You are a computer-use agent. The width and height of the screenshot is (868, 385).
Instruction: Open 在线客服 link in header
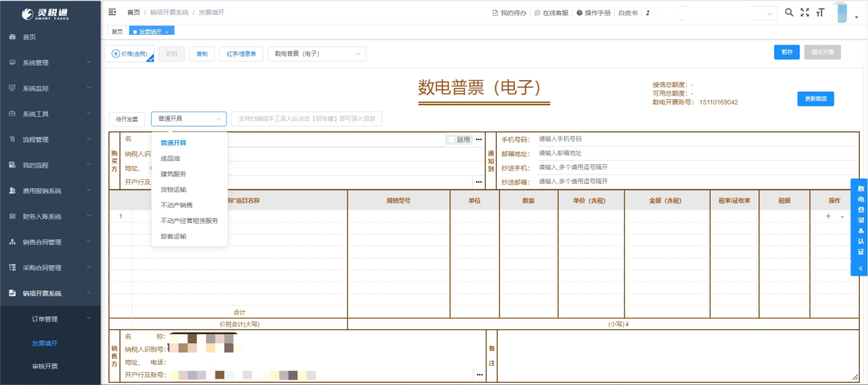551,13
